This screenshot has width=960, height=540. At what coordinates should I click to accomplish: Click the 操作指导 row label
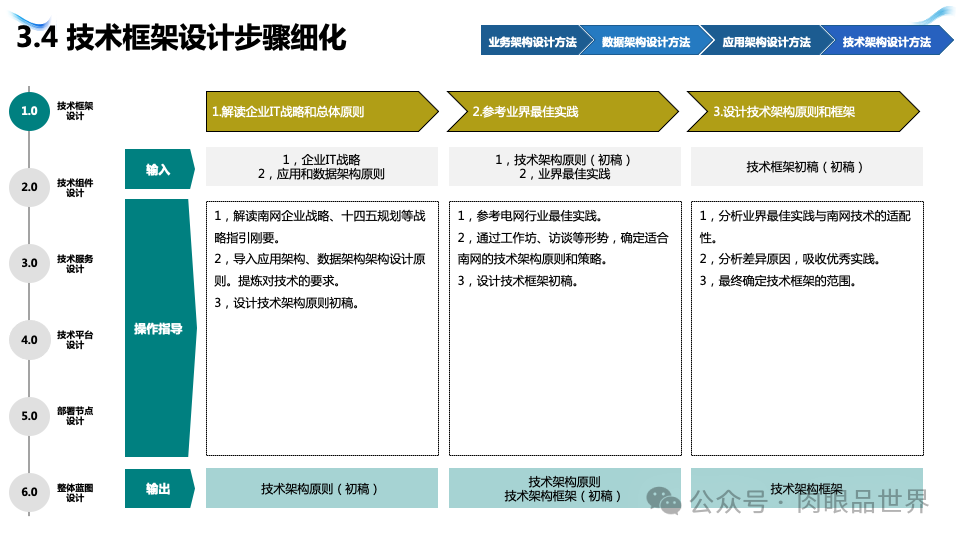point(160,328)
